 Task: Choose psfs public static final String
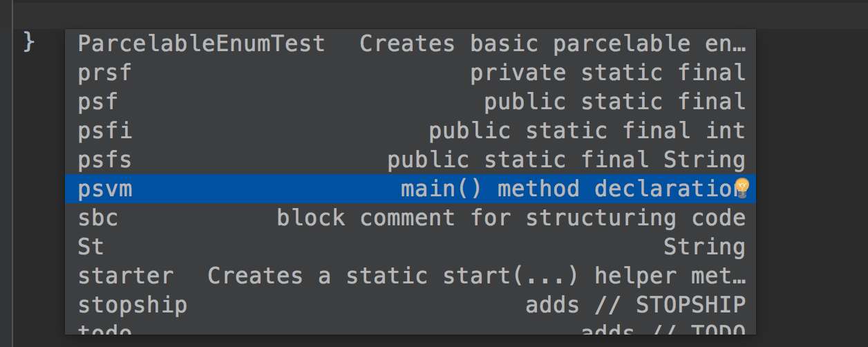point(411,160)
